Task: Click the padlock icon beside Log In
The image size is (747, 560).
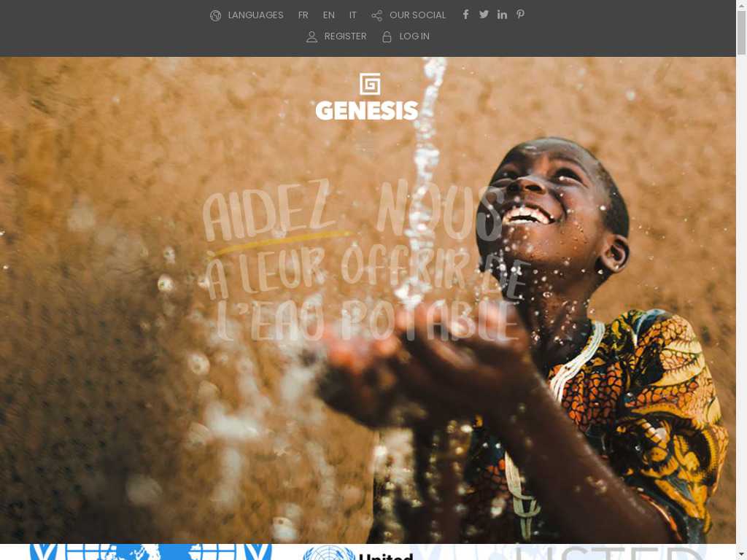Action: click(387, 36)
